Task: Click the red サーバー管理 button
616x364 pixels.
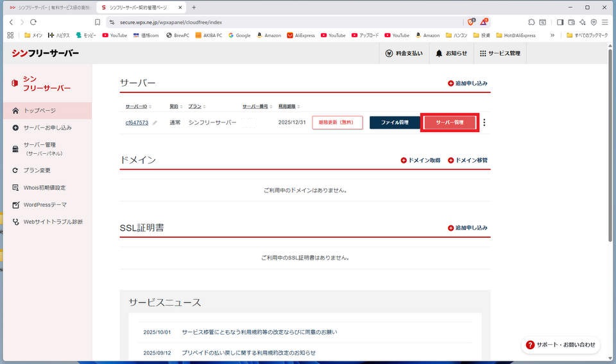Action: coord(449,122)
